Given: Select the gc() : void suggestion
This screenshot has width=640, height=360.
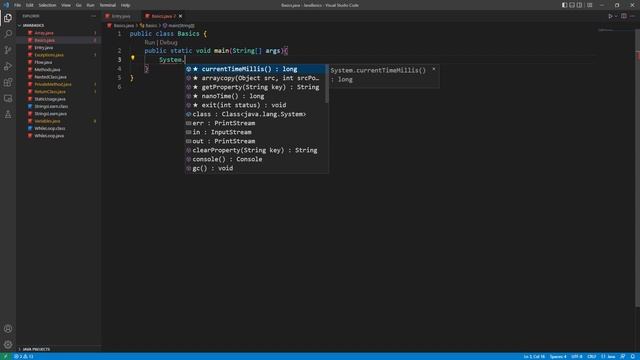Looking at the screenshot, I should pyautogui.click(x=257, y=168).
